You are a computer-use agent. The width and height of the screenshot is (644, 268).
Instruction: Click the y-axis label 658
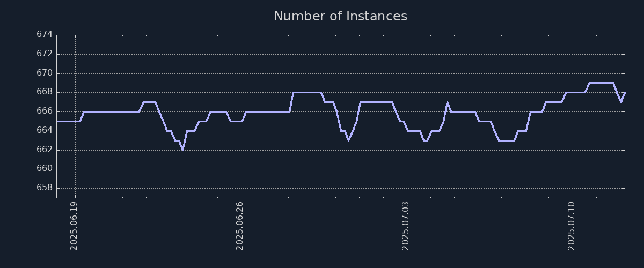click(45, 188)
